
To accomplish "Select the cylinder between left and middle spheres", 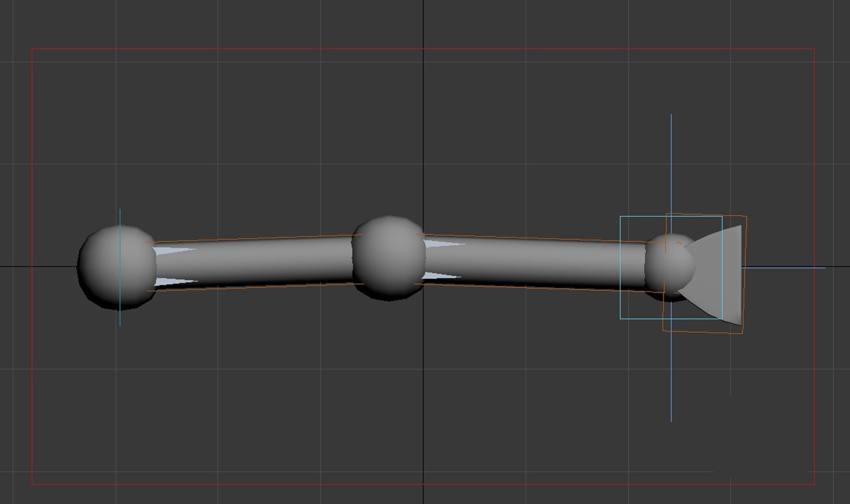I will [x=255, y=261].
